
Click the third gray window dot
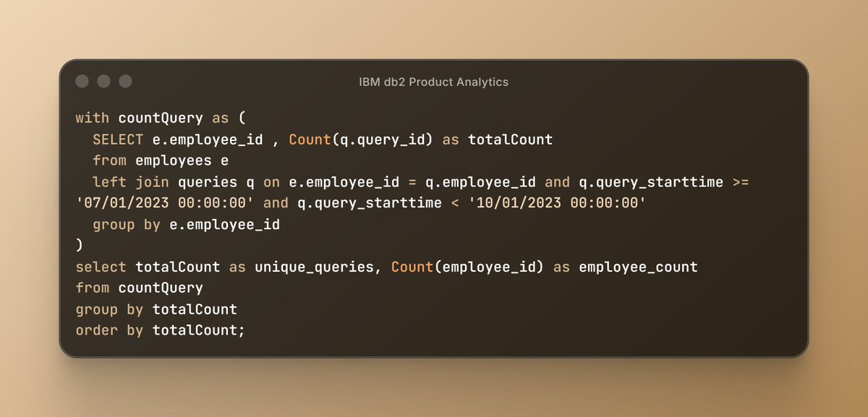click(x=126, y=82)
